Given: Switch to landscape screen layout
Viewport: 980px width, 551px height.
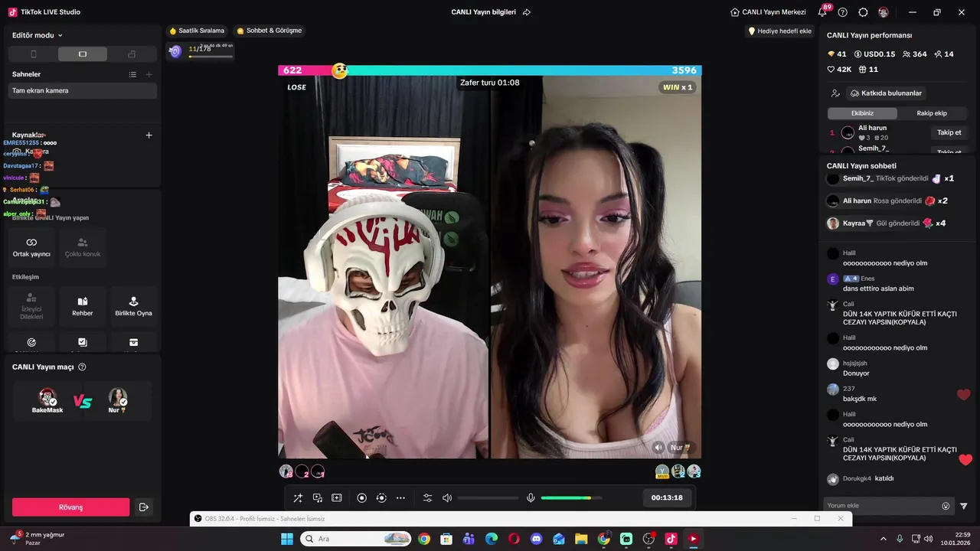Looking at the screenshot, I should [x=83, y=54].
